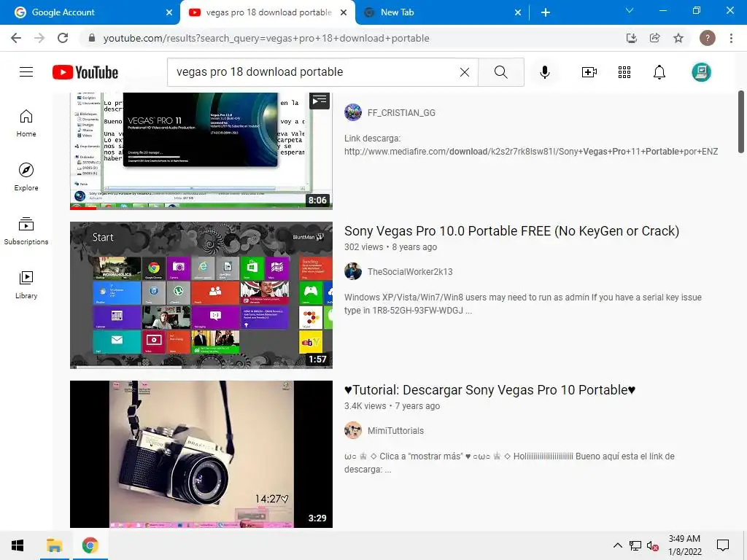
Task: Open FF_CRISTIAN_GG channel name
Action: pyautogui.click(x=401, y=113)
